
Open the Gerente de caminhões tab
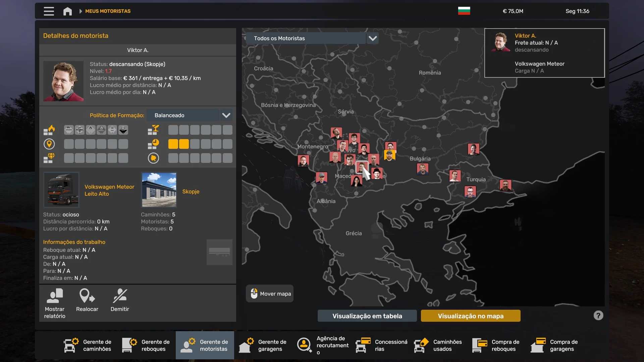click(x=88, y=345)
